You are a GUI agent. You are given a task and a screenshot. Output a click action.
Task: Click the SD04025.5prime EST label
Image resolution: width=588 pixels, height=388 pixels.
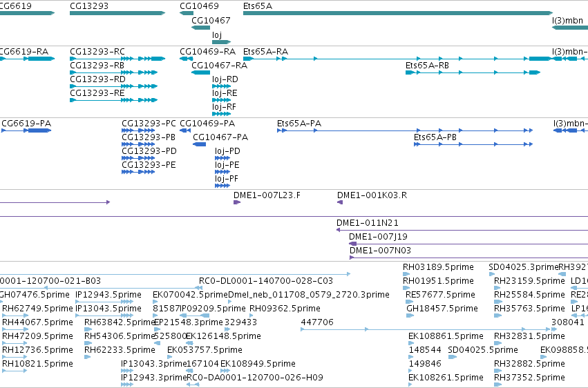pyautogui.click(x=483, y=350)
